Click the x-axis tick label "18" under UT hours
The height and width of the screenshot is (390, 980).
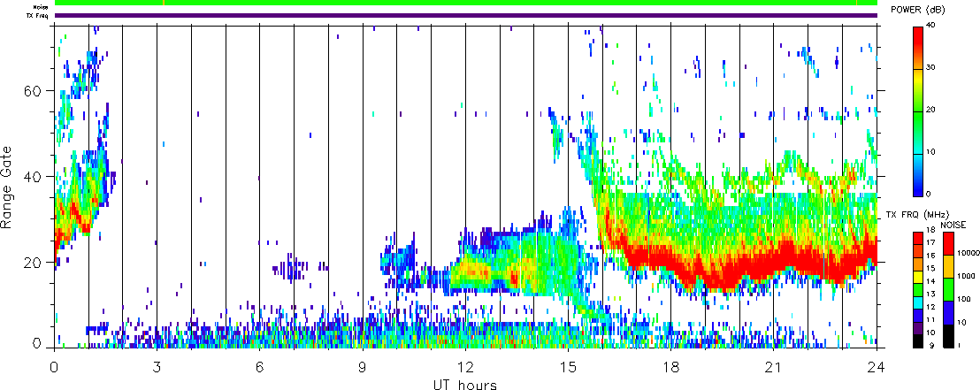[x=670, y=367]
